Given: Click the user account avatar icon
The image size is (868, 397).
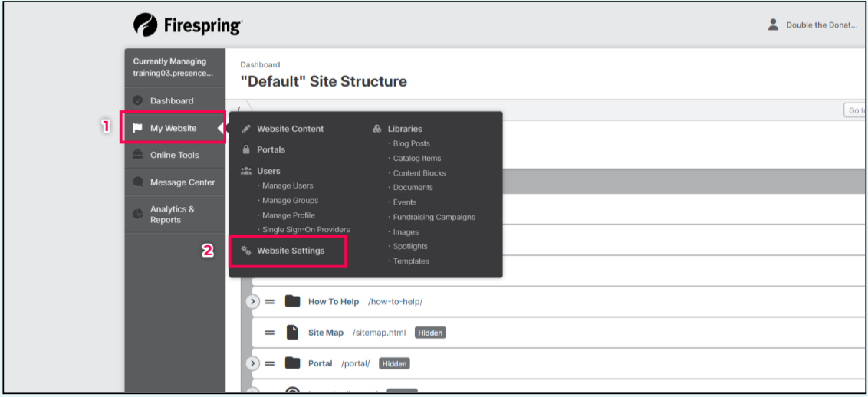Looking at the screenshot, I should point(773,25).
